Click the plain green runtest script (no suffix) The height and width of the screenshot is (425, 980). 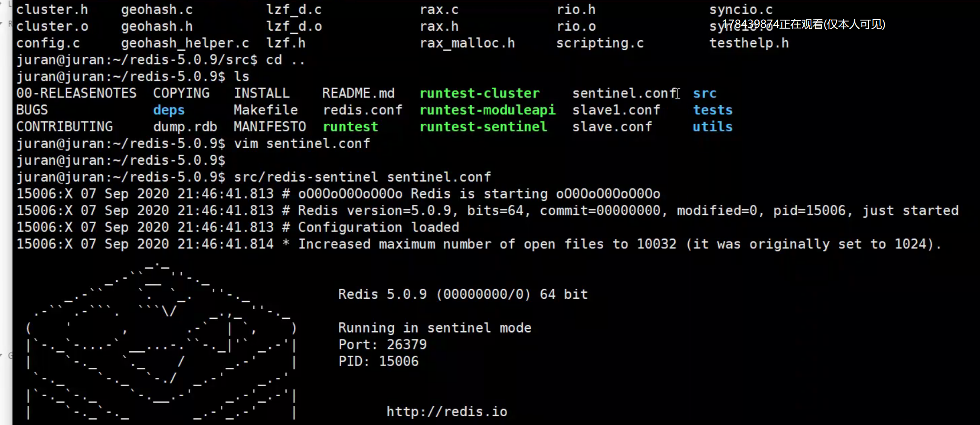pos(351,127)
